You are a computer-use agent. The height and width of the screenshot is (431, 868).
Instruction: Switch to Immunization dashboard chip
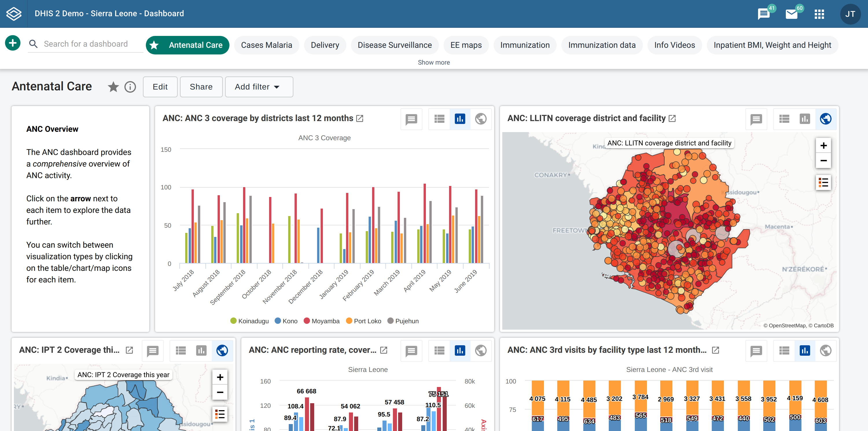point(525,45)
